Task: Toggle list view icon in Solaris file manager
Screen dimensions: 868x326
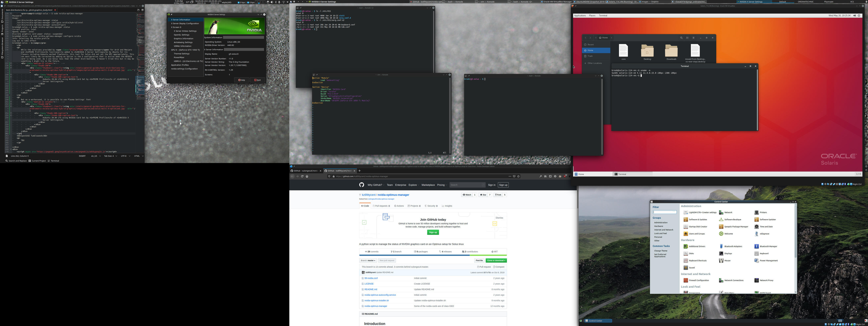Action: point(687,38)
